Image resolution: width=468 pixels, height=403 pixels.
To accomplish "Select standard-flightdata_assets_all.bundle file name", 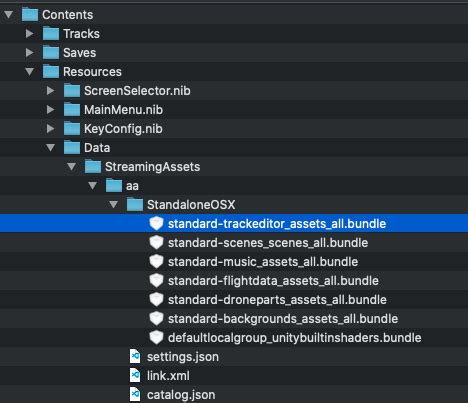I will coord(273,281).
